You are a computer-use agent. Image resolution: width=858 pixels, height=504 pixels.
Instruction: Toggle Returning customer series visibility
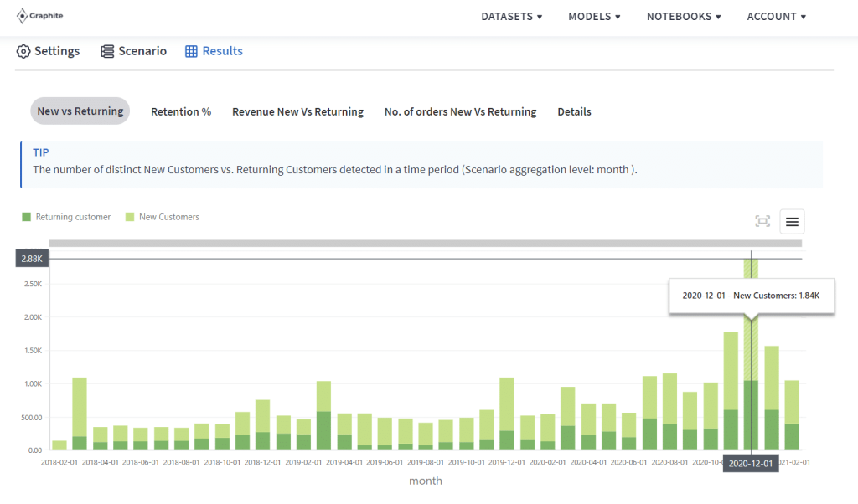66,216
